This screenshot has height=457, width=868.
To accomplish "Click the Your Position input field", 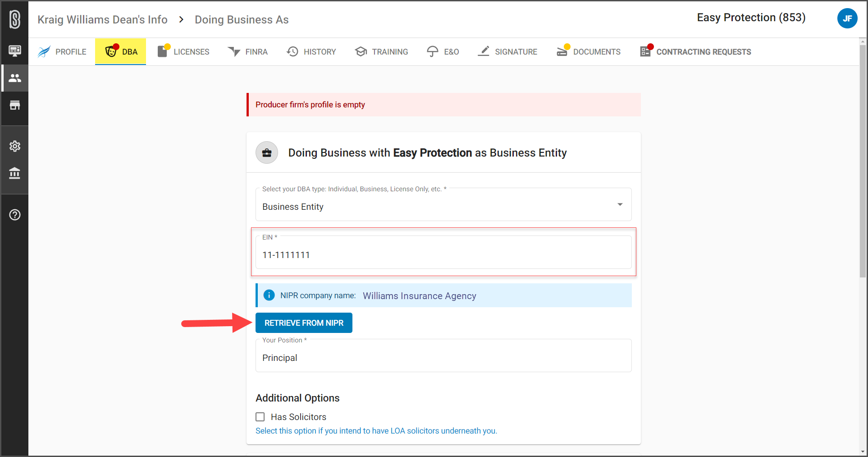I will click(443, 355).
